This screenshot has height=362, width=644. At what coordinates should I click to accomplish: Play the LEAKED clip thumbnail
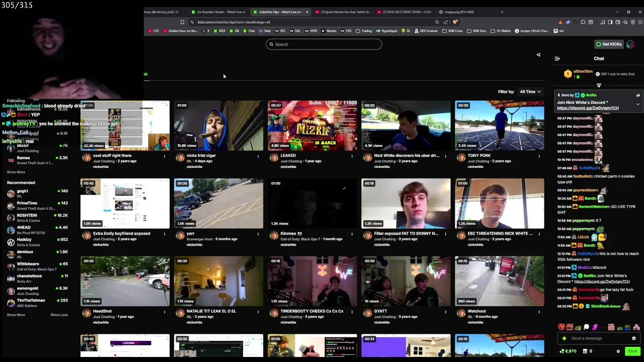(x=312, y=126)
